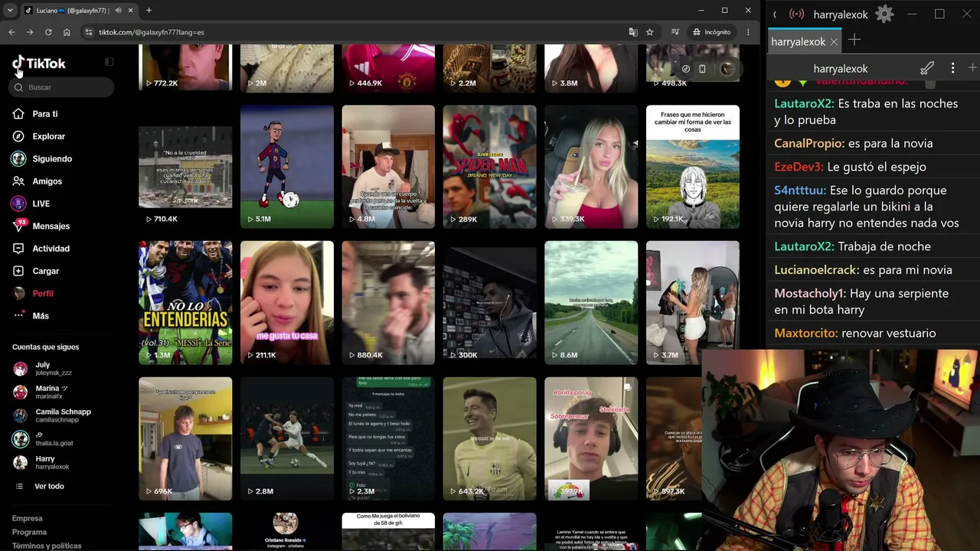980x551 pixels.
Task: Reload the TikTok page
Action: click(x=48, y=32)
